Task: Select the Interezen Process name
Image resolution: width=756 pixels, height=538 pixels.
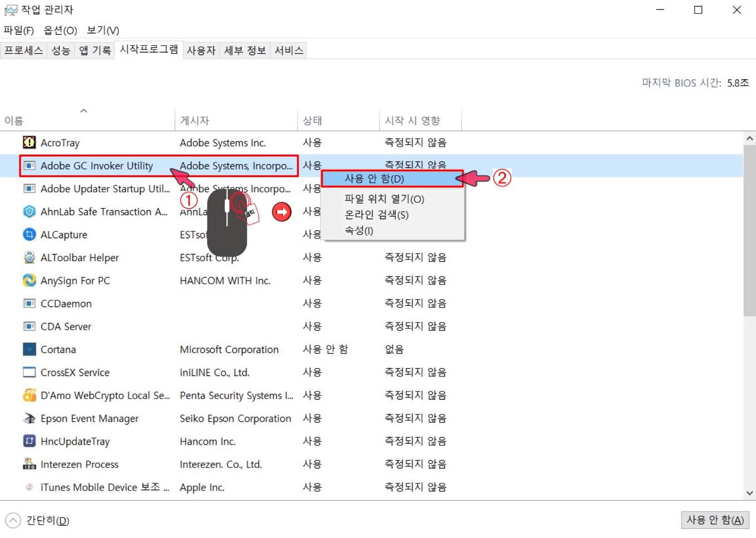Action: coord(79,464)
